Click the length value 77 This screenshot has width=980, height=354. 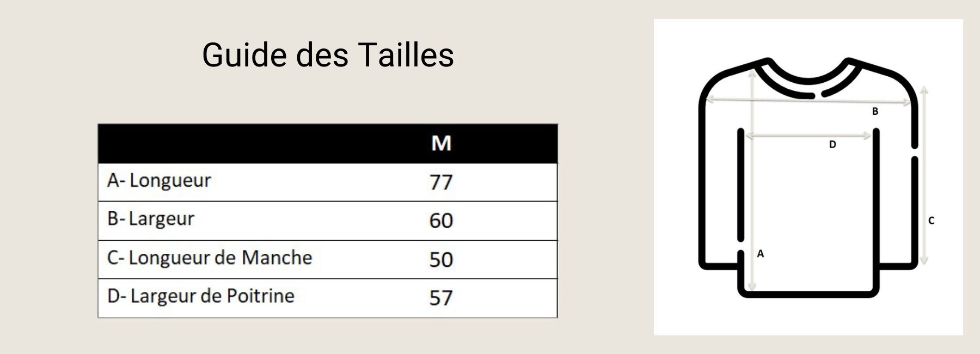click(x=441, y=182)
